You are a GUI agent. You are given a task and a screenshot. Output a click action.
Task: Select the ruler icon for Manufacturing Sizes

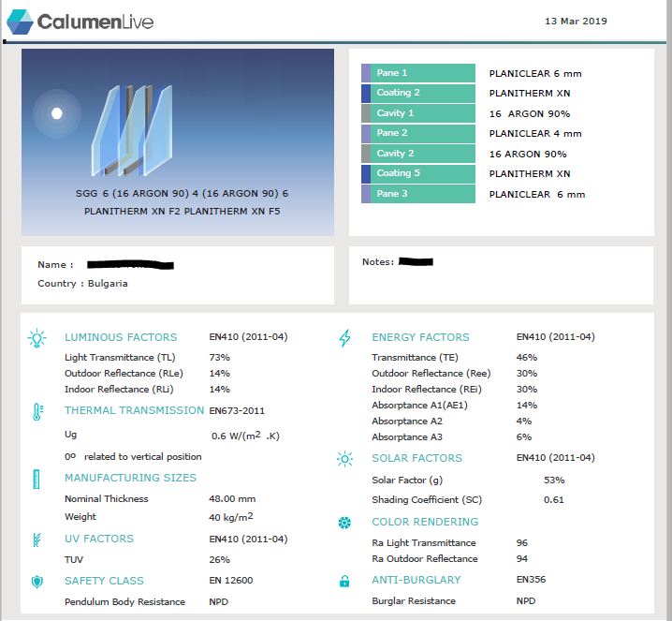(37, 479)
